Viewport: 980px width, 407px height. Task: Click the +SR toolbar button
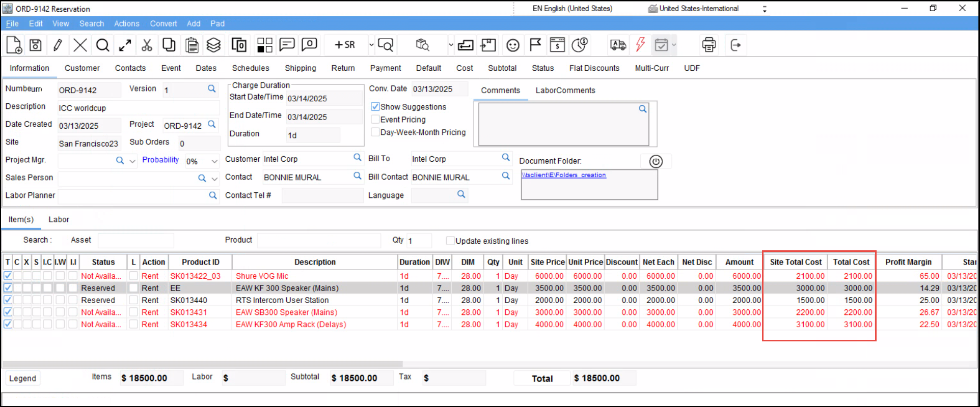click(x=345, y=45)
